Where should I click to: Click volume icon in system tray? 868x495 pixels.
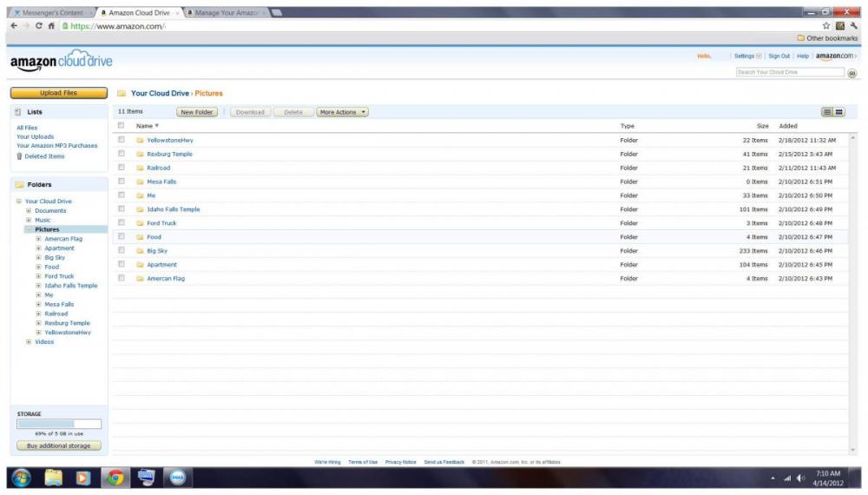pyautogui.click(x=801, y=478)
